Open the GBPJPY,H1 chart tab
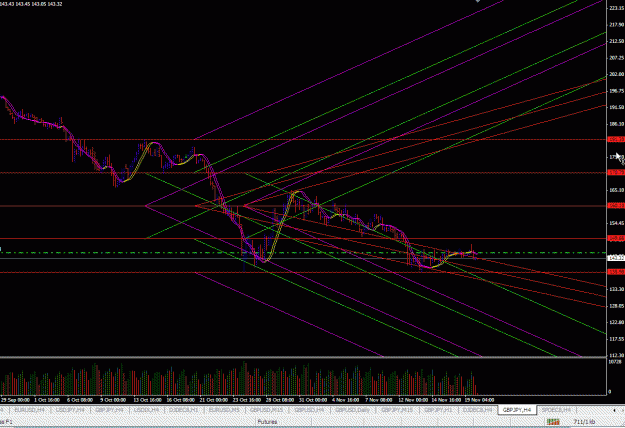This screenshot has height=428, width=625. tap(438, 410)
